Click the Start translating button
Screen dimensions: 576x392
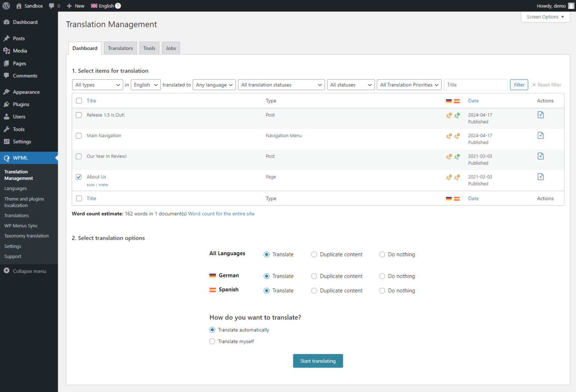318,361
